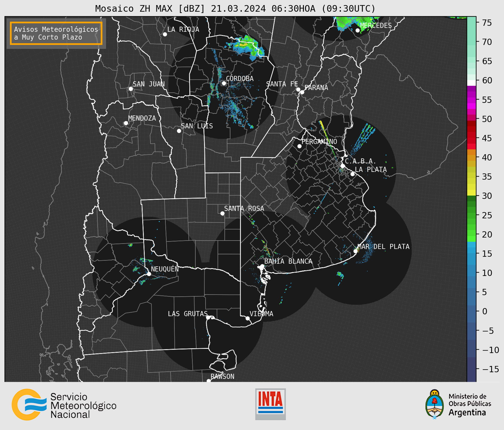
Task: Click the white 60 dBZ band on the color scale
Action: click(471, 83)
